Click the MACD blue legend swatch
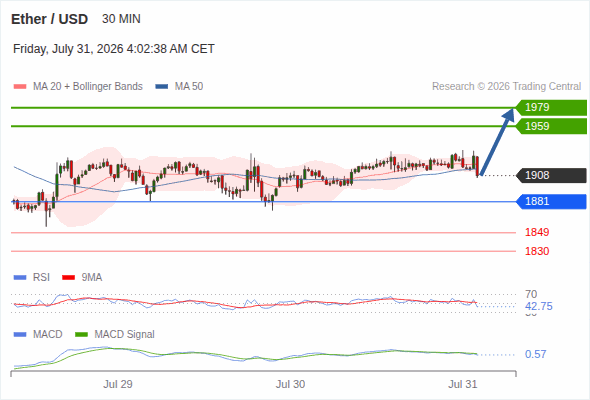 [x=20, y=335]
